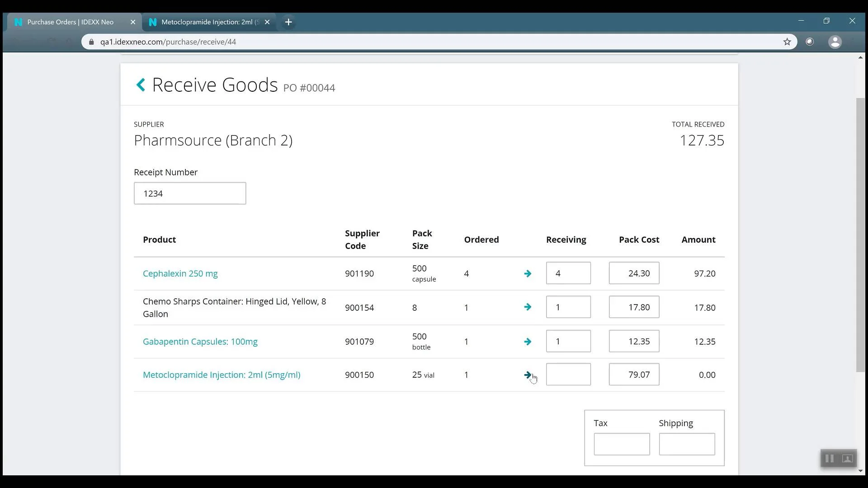
Task: Click the Receiving quantity field for Metoclopramide Injection
Action: pyautogui.click(x=568, y=375)
